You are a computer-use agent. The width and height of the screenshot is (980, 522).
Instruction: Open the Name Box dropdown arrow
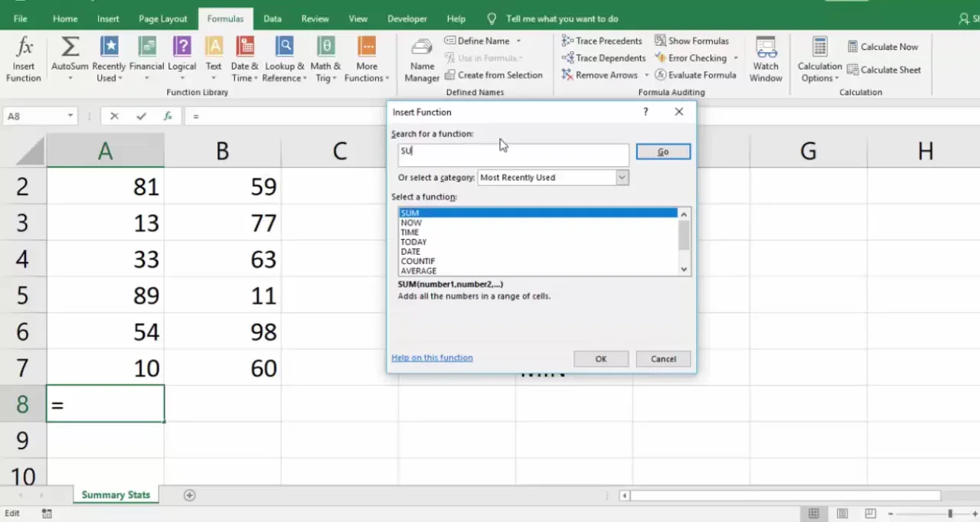(x=70, y=116)
